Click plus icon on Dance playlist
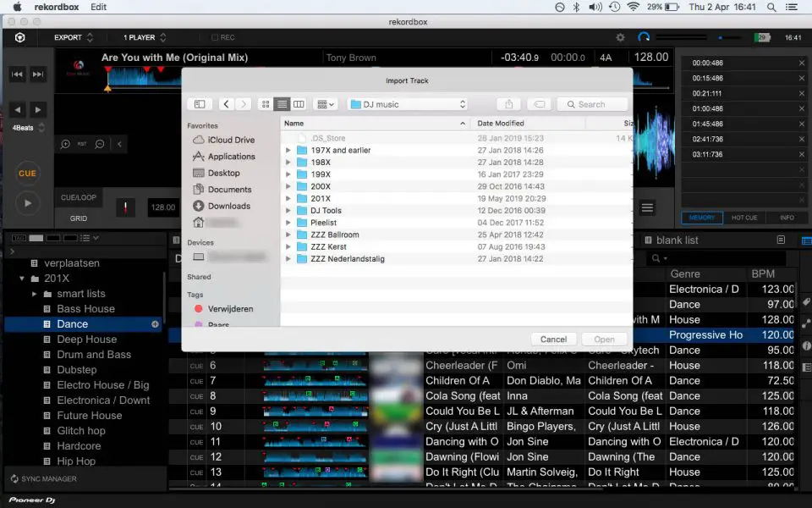This screenshot has height=508, width=812. 155,324
